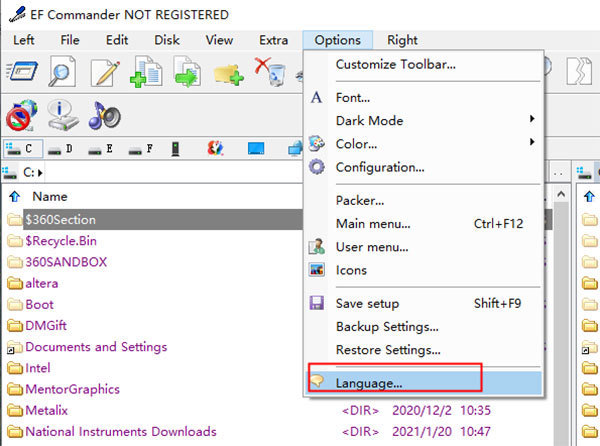
Task: Click the disk information icon
Action: pos(63,116)
